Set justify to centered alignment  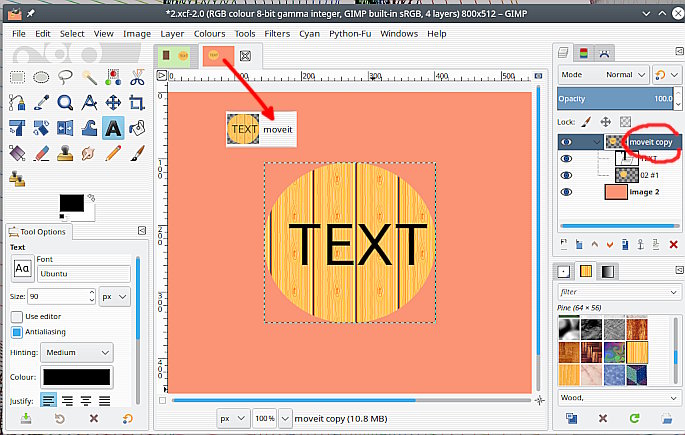point(86,400)
